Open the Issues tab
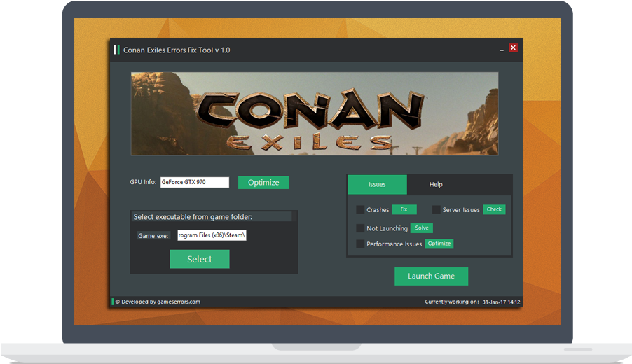The image size is (632, 364). pos(377,184)
